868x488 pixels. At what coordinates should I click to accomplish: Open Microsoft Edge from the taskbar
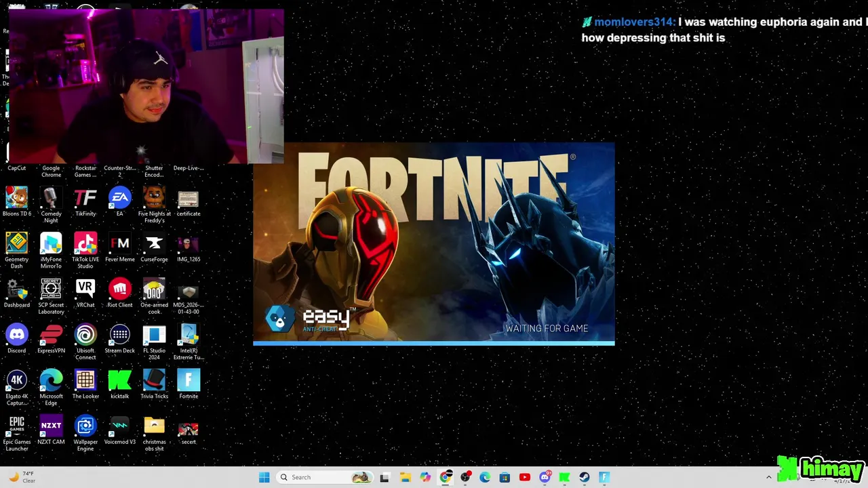coord(485,477)
